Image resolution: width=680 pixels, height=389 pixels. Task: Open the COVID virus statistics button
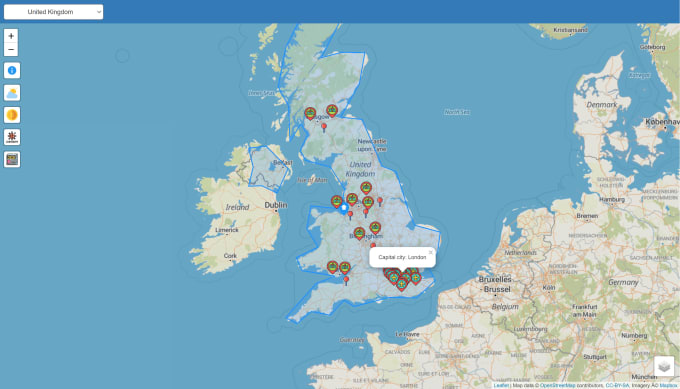[12, 137]
